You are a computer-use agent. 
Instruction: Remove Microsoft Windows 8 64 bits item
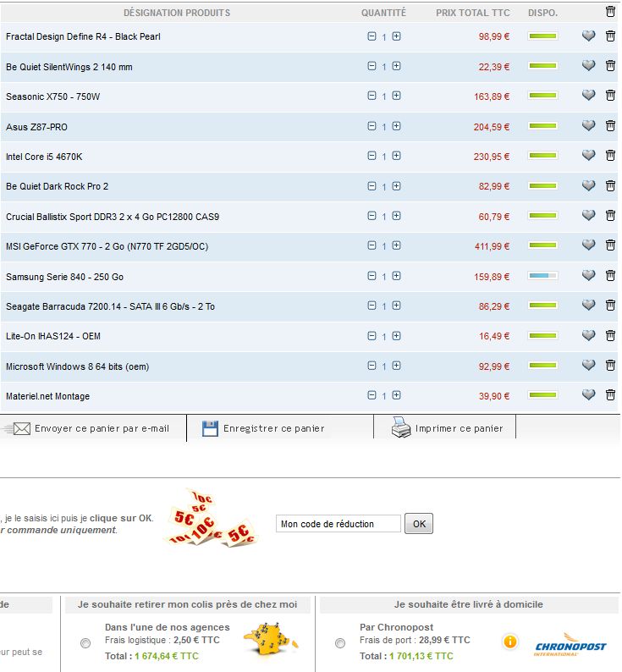(610, 365)
